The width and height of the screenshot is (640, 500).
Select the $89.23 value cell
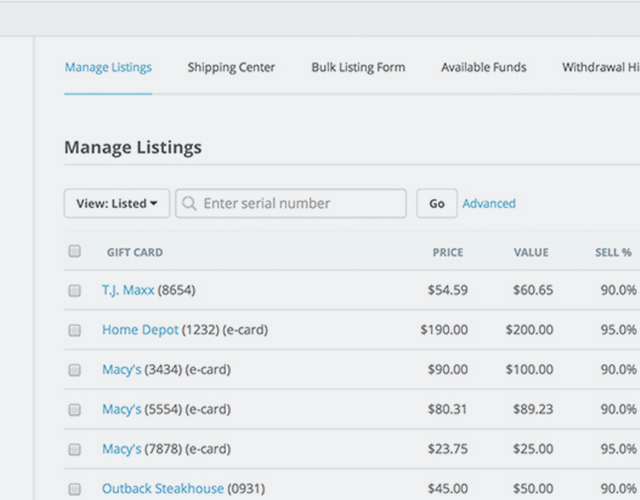[x=533, y=409]
